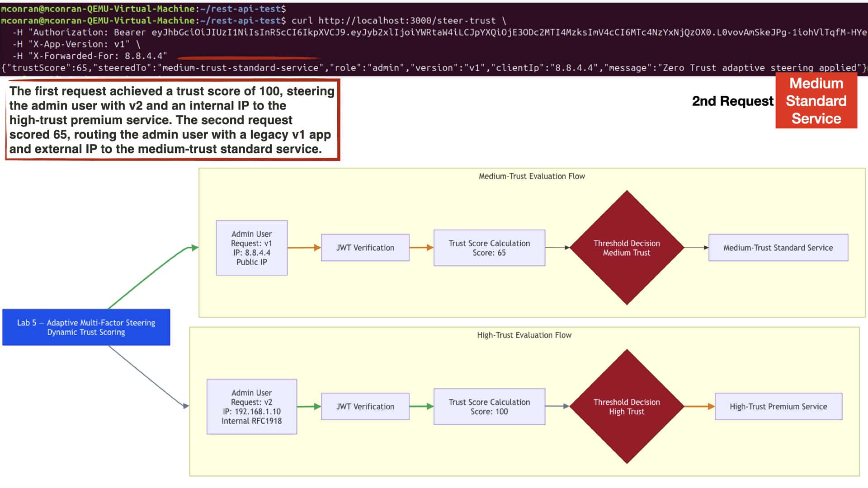The height and width of the screenshot is (488, 868).
Task: Select Trust Score Calculation Score: 100 node
Action: 490,407
